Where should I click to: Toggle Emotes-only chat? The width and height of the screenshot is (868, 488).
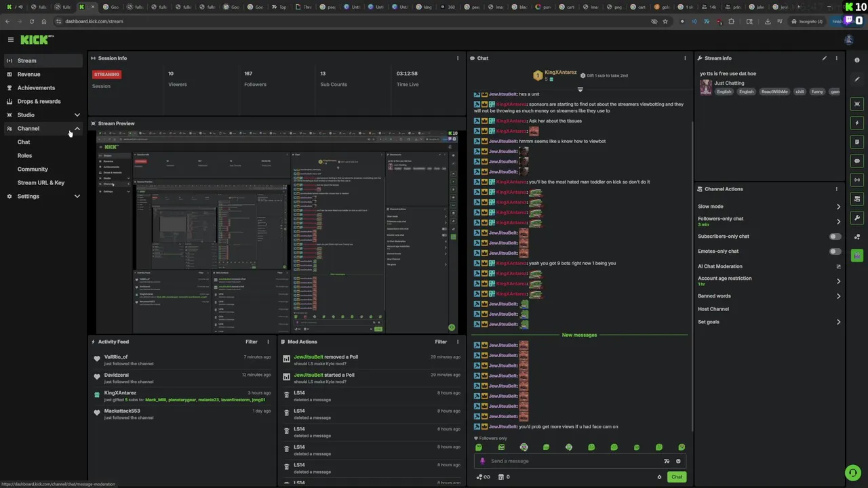[x=835, y=251]
